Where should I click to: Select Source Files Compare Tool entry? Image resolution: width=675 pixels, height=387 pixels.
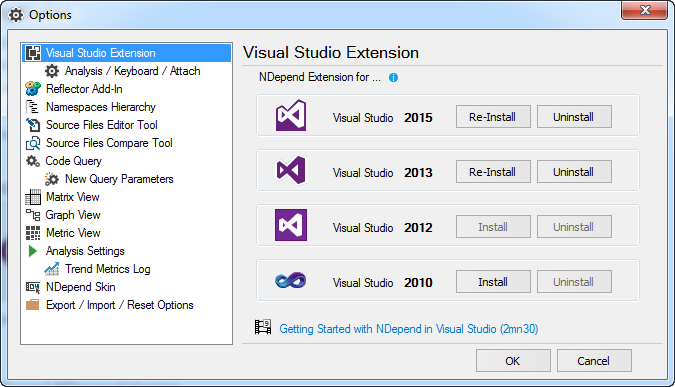tap(109, 143)
